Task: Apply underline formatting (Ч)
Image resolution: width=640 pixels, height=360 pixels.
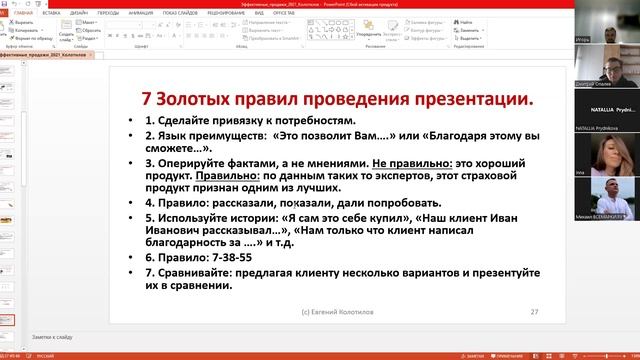Action: pos(125,36)
